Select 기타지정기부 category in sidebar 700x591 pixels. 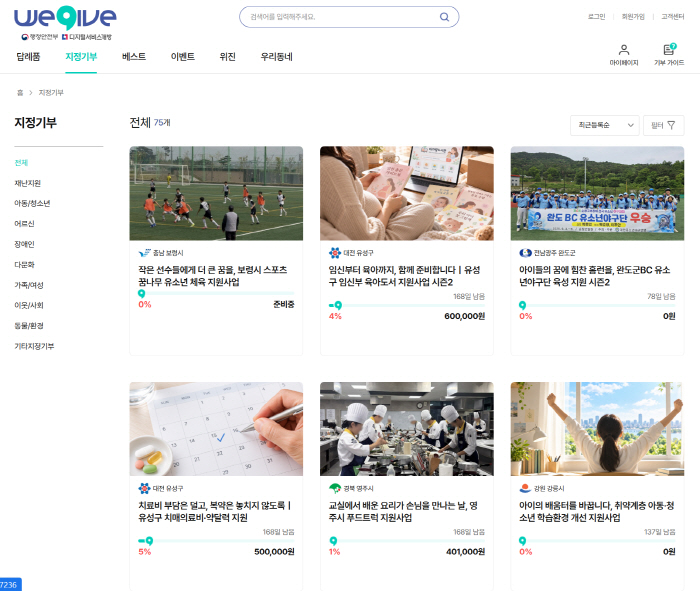point(34,346)
